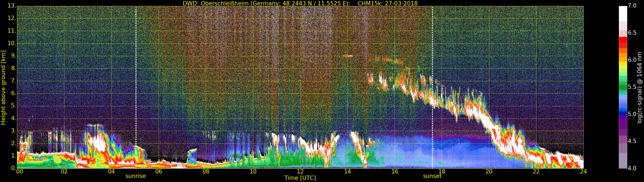The image size is (644, 182).
Task: Click the 4.0 tick label on the colorbar
Action: (x=632, y=168)
